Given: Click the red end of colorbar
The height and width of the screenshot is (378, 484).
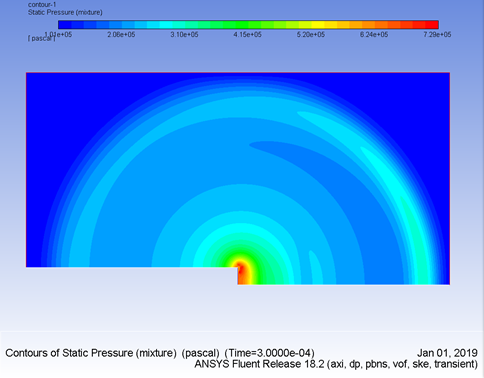Looking at the screenshot, I should pyautogui.click(x=432, y=25).
